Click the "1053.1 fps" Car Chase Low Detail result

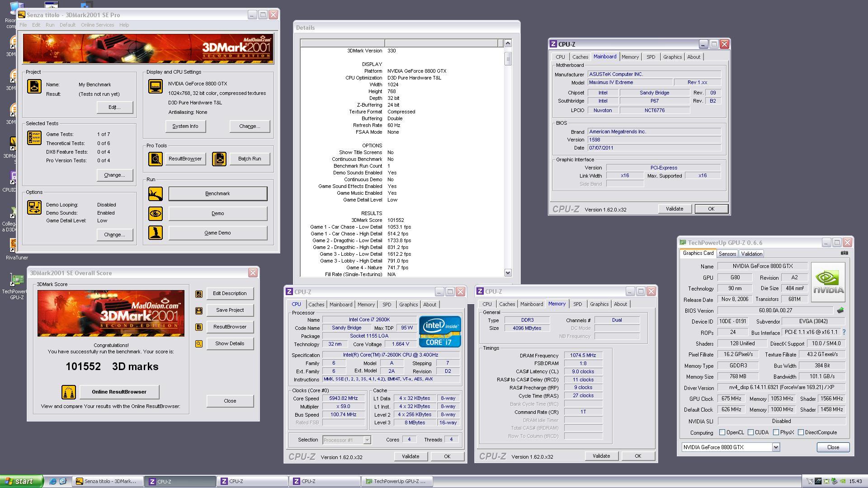tap(399, 227)
